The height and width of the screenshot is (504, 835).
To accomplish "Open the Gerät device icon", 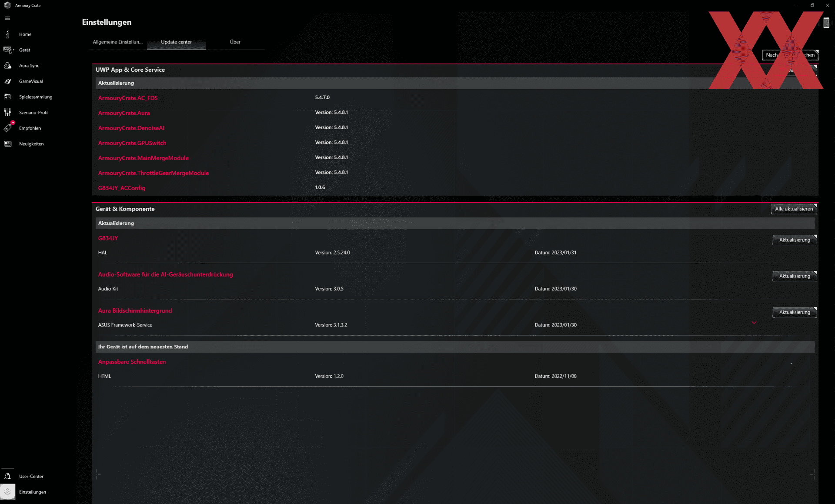I will [x=8, y=50].
